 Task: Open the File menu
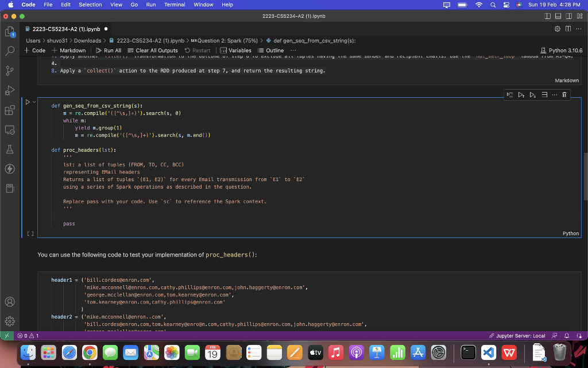tap(48, 5)
